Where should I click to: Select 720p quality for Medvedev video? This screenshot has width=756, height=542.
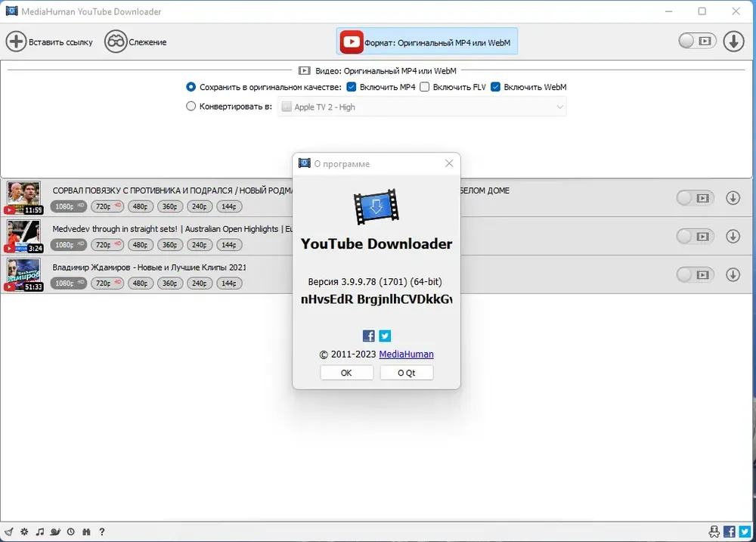(107, 244)
